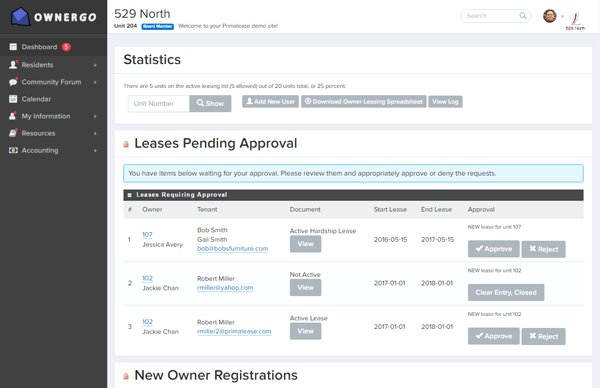600x388 pixels.
Task: Open the bob@bobsfurniture.com email link
Action: (x=232, y=249)
